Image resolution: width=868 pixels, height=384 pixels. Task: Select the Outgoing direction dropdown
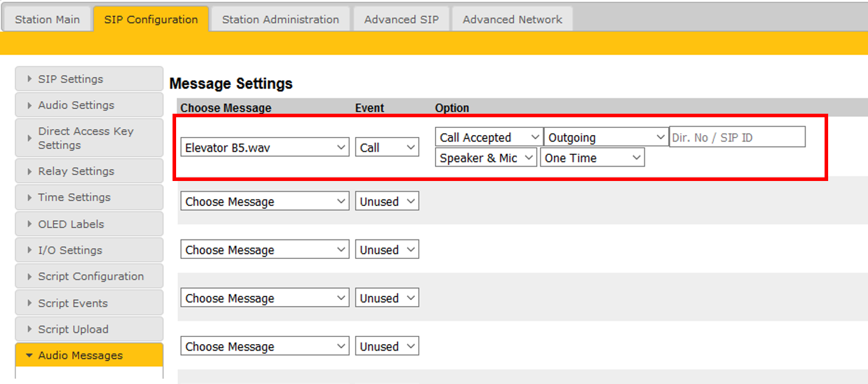click(606, 138)
